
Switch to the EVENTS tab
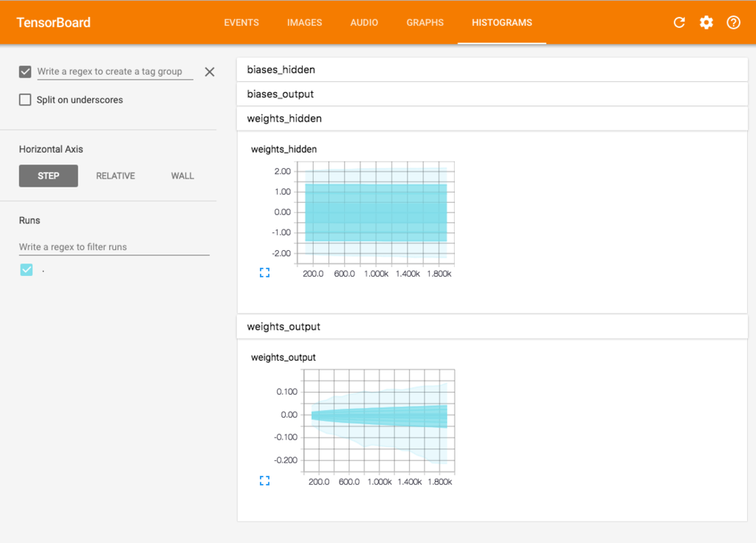[241, 23]
